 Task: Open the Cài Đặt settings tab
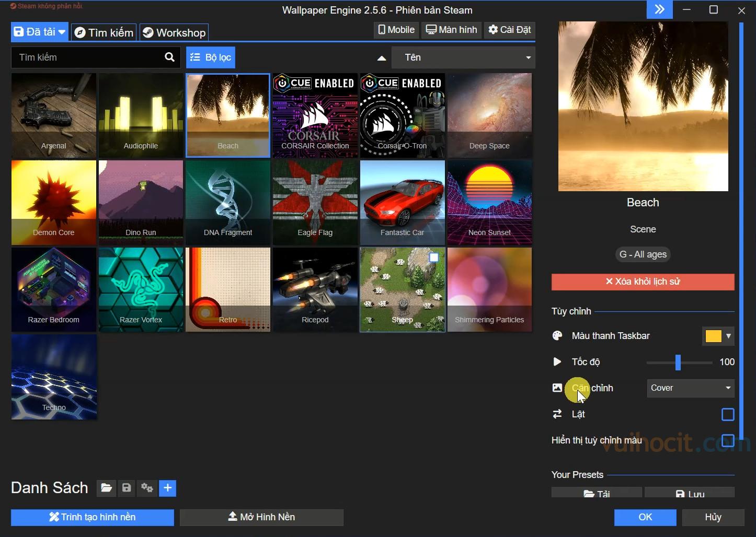[509, 30]
